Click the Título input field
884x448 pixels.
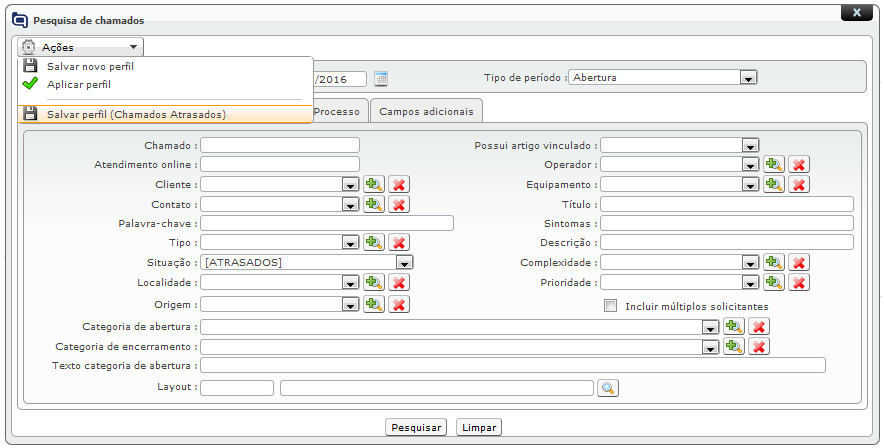coord(727,204)
